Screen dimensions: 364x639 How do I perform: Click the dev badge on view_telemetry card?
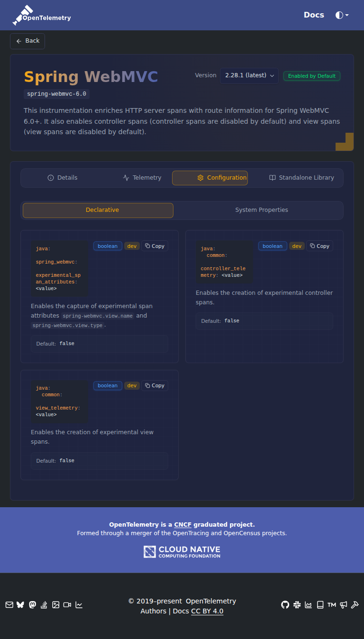(132, 385)
